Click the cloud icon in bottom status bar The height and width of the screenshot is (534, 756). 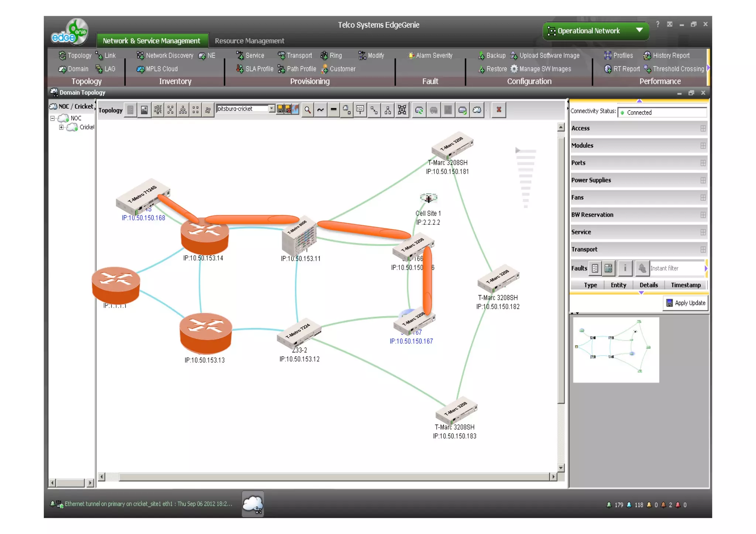253,504
